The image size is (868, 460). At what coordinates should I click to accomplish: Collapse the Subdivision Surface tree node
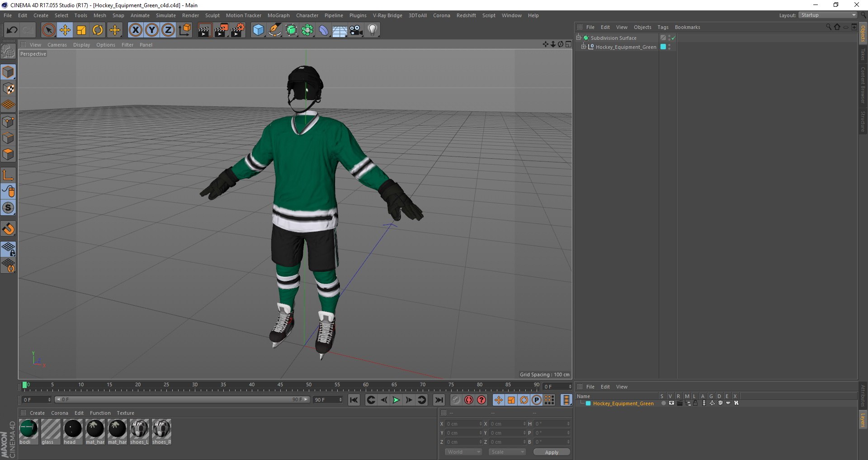click(578, 38)
